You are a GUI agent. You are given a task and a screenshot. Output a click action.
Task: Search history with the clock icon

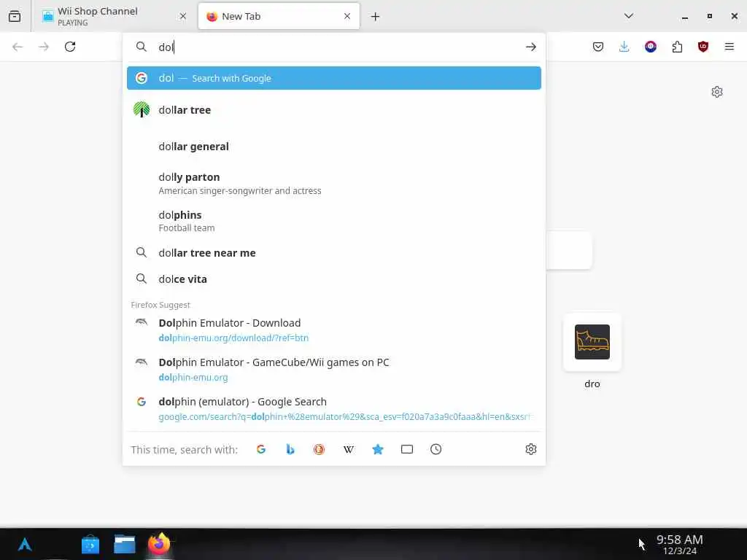[x=436, y=449]
